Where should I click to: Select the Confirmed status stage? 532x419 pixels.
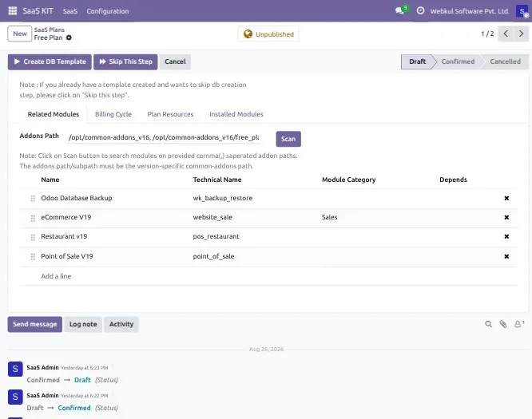click(x=458, y=61)
